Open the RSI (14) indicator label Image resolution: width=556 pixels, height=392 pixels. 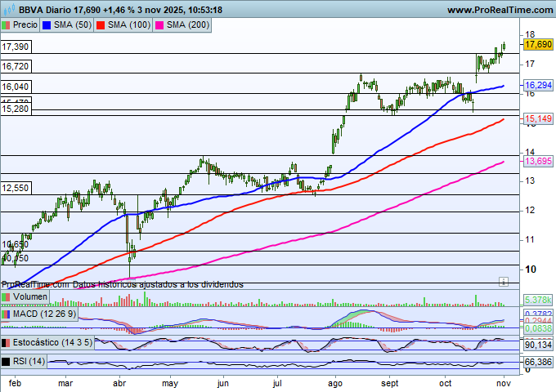pos(29,361)
